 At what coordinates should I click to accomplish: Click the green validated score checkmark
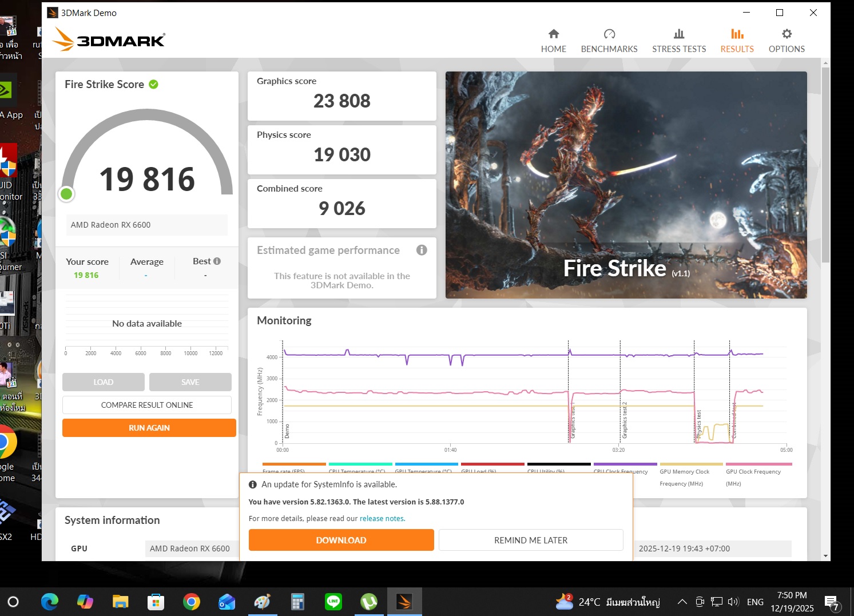(153, 84)
